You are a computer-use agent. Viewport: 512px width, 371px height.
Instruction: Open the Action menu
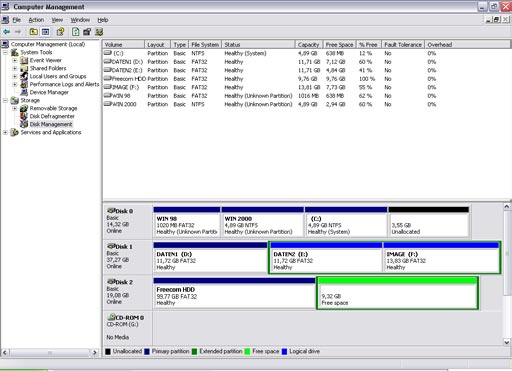[x=36, y=20]
